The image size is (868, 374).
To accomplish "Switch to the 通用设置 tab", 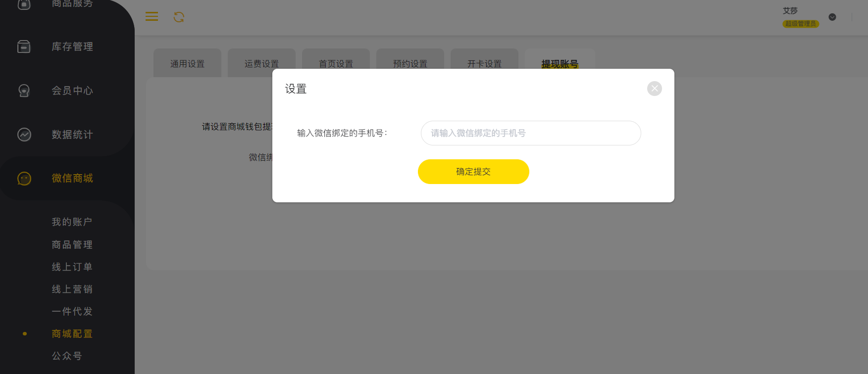I will 187,63.
